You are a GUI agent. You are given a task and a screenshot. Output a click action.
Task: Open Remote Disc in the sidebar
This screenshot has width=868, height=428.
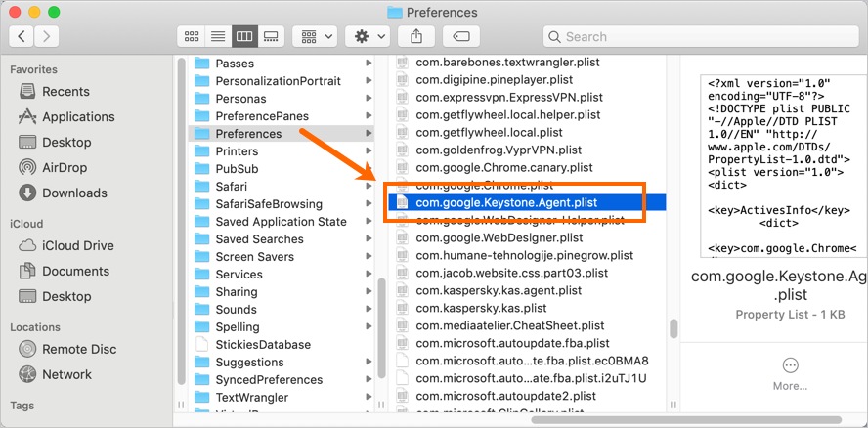pos(67,349)
